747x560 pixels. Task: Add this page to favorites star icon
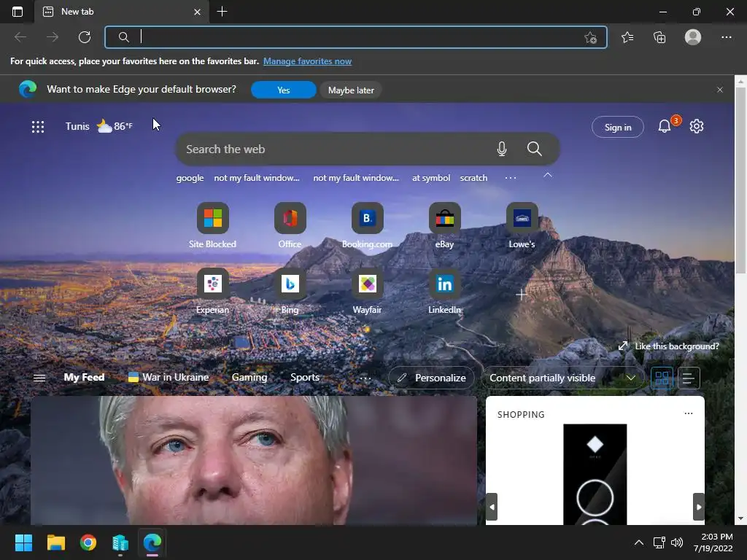(x=590, y=37)
